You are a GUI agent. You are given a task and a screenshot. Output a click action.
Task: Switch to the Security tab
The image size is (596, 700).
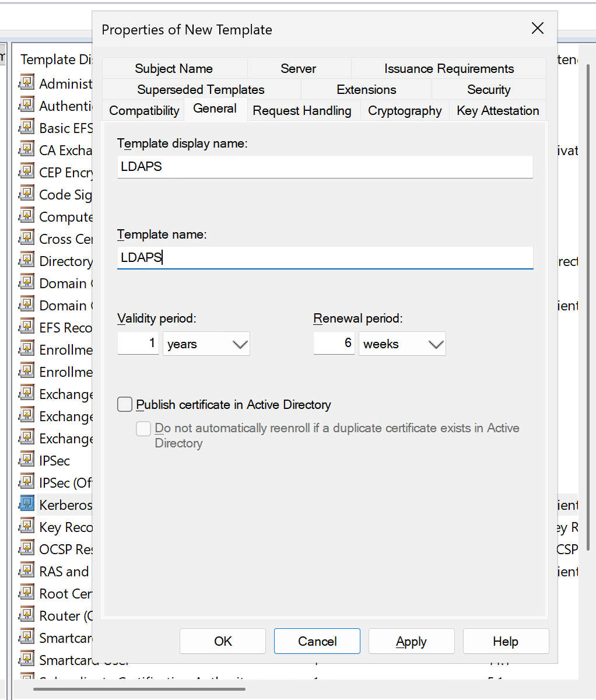(x=488, y=90)
